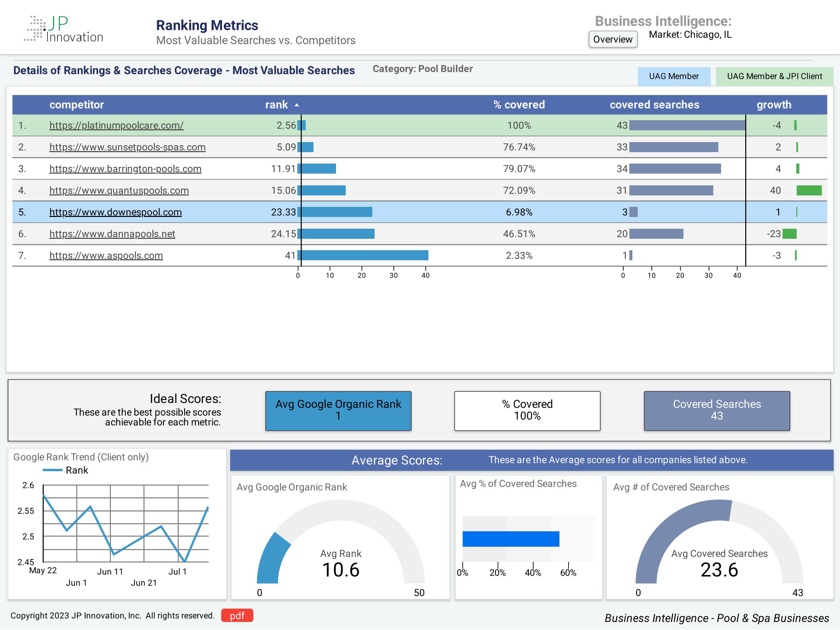Sort by % covered column header

[x=519, y=105]
